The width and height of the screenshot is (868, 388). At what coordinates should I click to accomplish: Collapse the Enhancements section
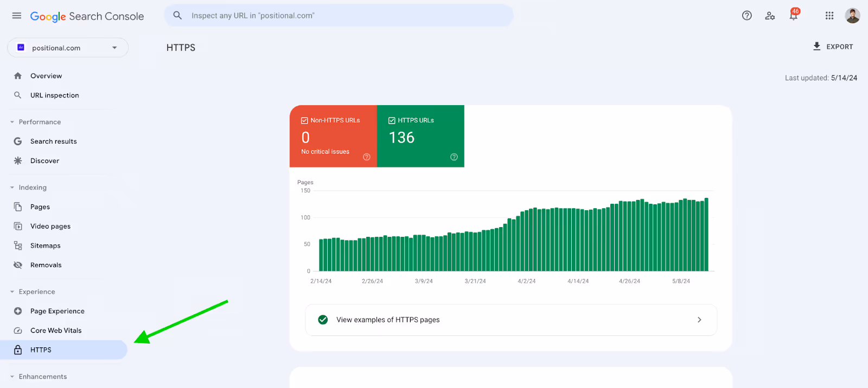click(x=12, y=377)
